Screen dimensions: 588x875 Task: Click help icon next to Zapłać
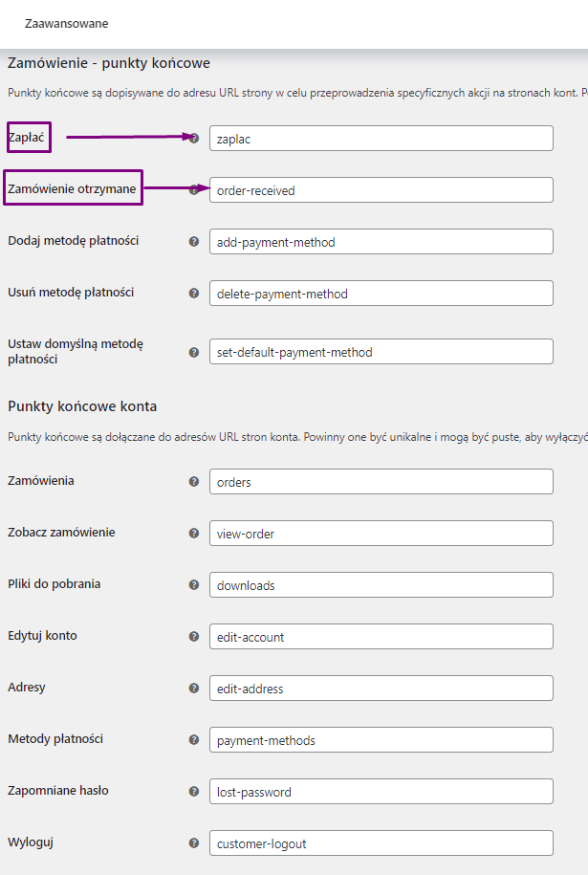click(x=194, y=138)
